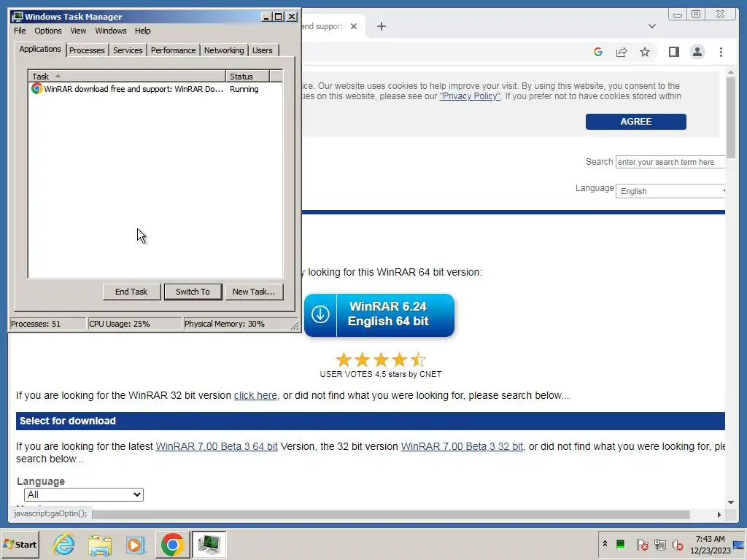The image size is (747, 560).
Task: Open the Chrome profile avatar icon
Action: pos(697,52)
